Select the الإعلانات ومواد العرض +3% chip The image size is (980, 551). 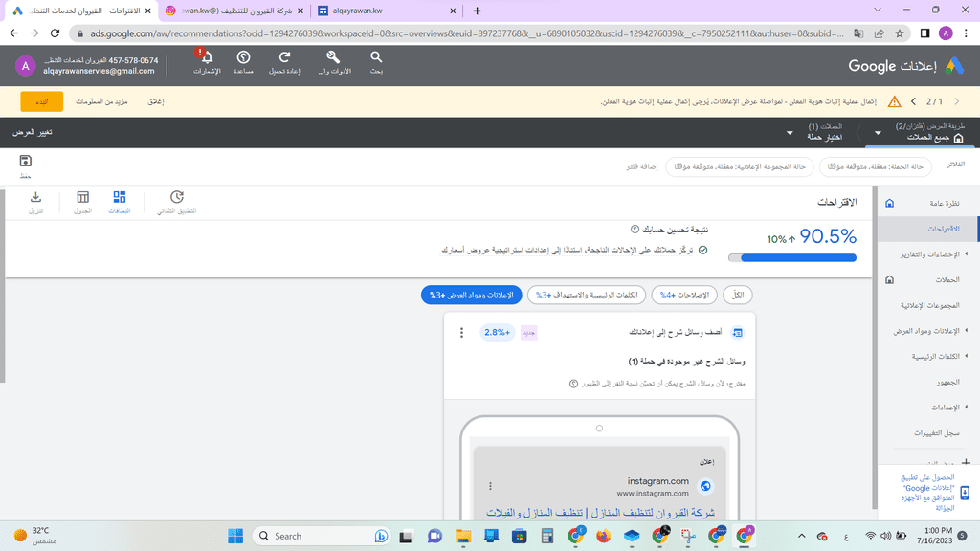point(471,295)
